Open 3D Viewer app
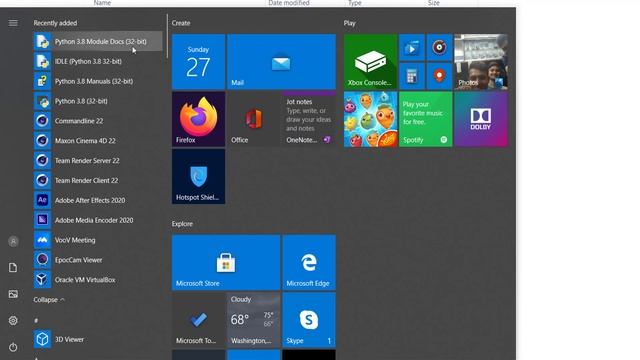Image resolution: width=640 pixels, height=360 pixels. point(98,339)
